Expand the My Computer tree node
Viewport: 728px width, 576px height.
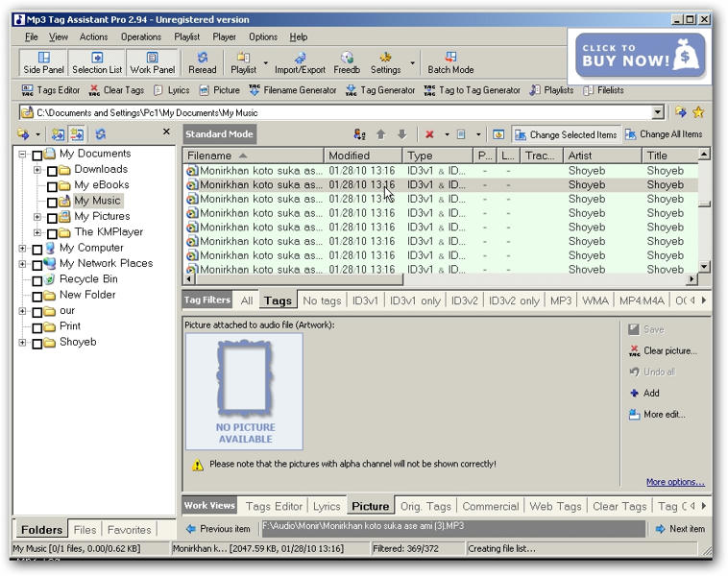click(x=22, y=249)
